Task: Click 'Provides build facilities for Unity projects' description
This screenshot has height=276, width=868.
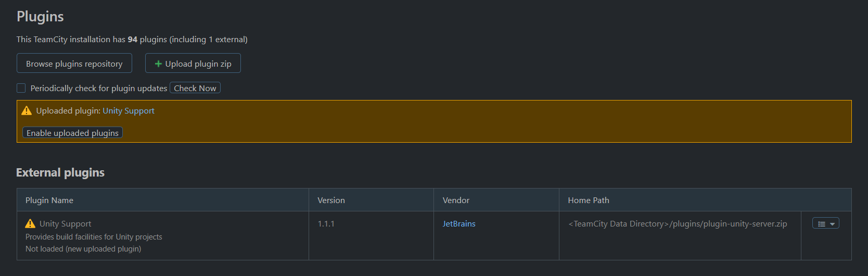Action: pyautogui.click(x=94, y=236)
